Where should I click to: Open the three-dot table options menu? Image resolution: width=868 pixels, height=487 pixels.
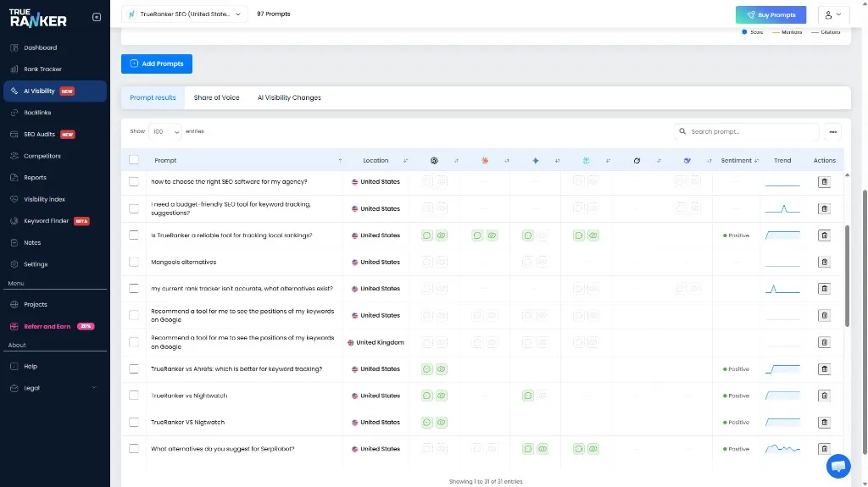point(832,132)
